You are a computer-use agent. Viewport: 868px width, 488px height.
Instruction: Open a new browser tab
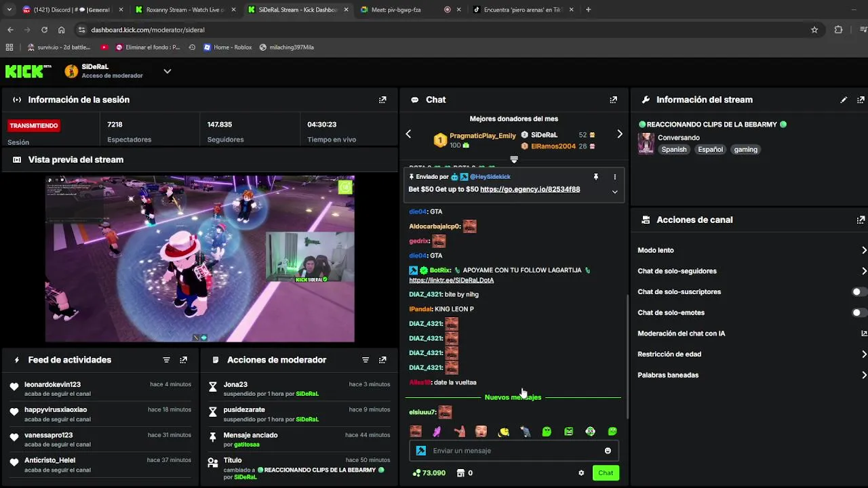(x=588, y=9)
